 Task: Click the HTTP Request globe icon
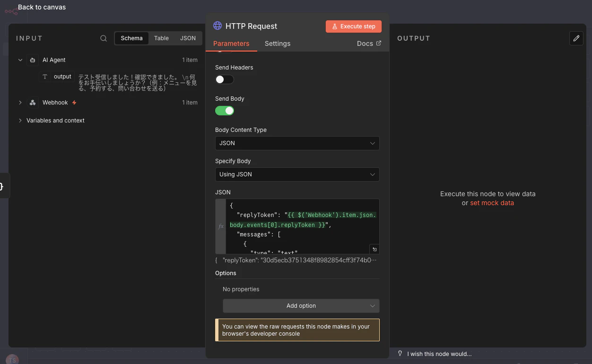(x=218, y=26)
